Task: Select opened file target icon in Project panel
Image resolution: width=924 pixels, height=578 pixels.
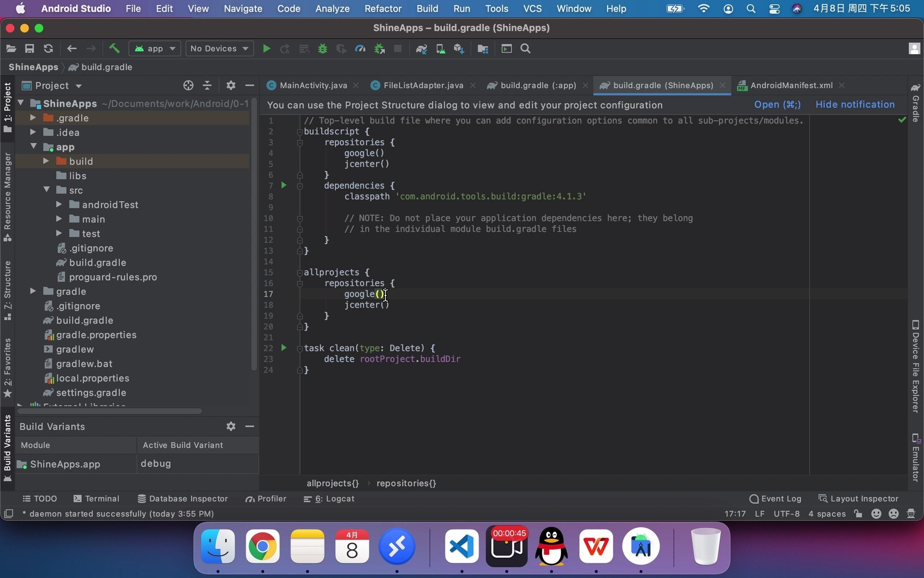Action: 188,85
